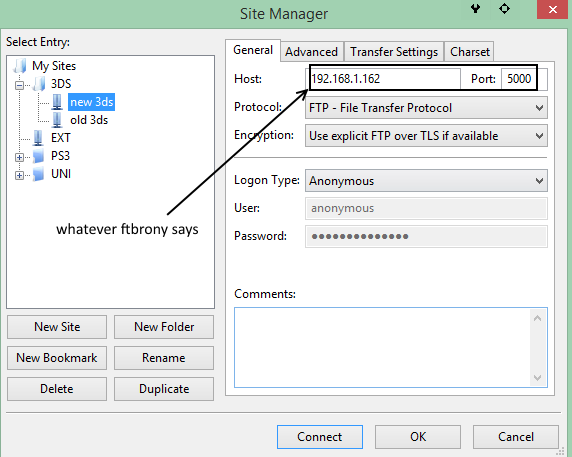
Task: Close the Site Manager window
Action: [553, 9]
